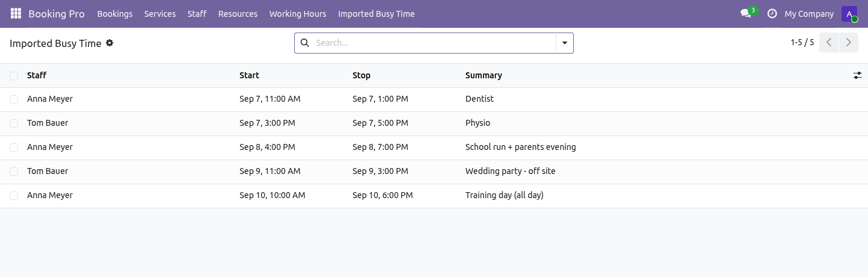The image size is (868, 277).
Task: Open School run + parents evening entry
Action: [x=520, y=147]
